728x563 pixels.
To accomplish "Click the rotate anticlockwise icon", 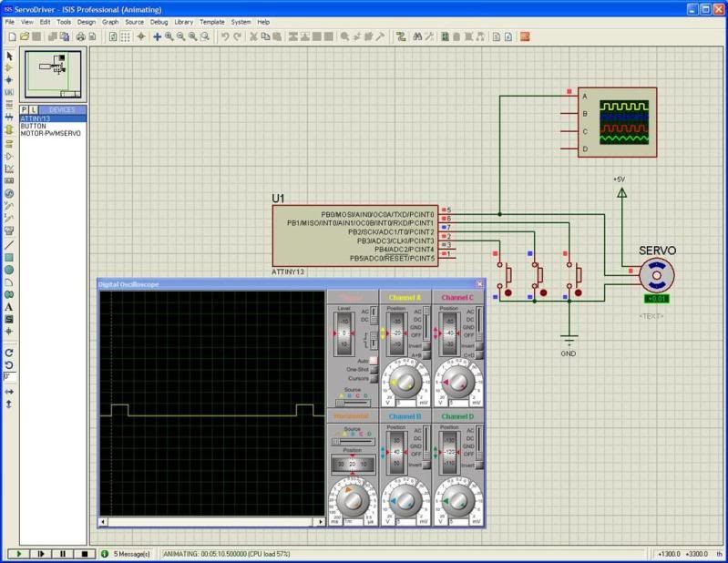I will (x=9, y=364).
